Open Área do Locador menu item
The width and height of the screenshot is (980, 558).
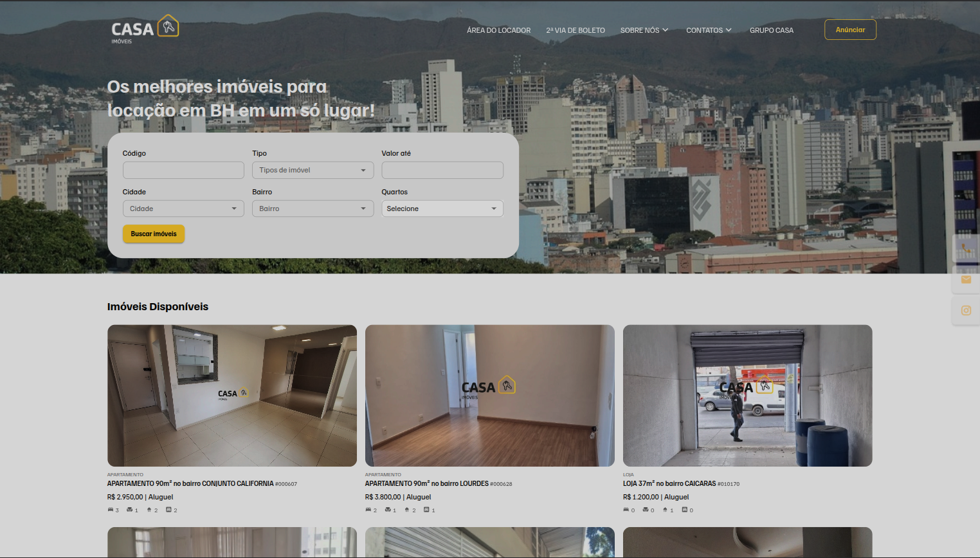click(x=498, y=30)
